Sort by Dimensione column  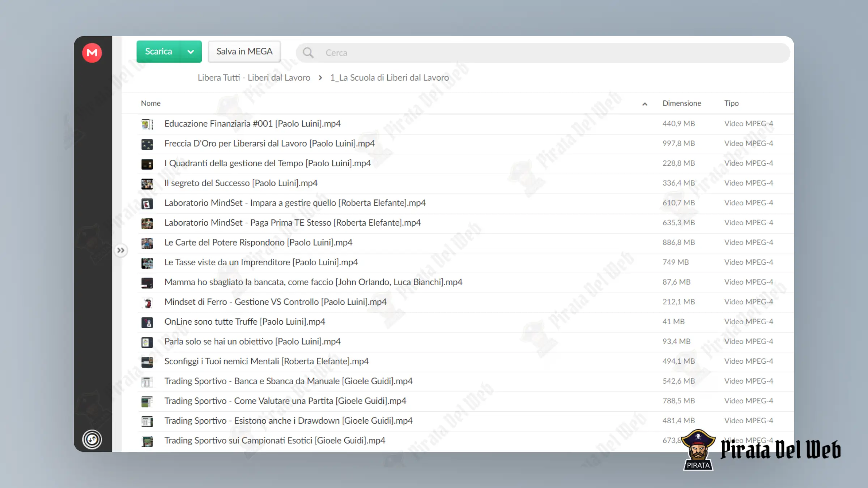click(682, 103)
